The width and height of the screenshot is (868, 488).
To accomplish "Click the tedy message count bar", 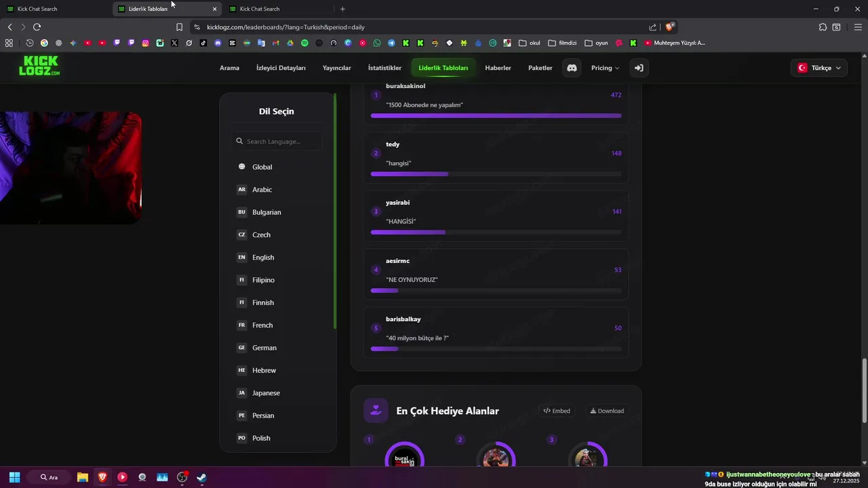I will [x=496, y=174].
